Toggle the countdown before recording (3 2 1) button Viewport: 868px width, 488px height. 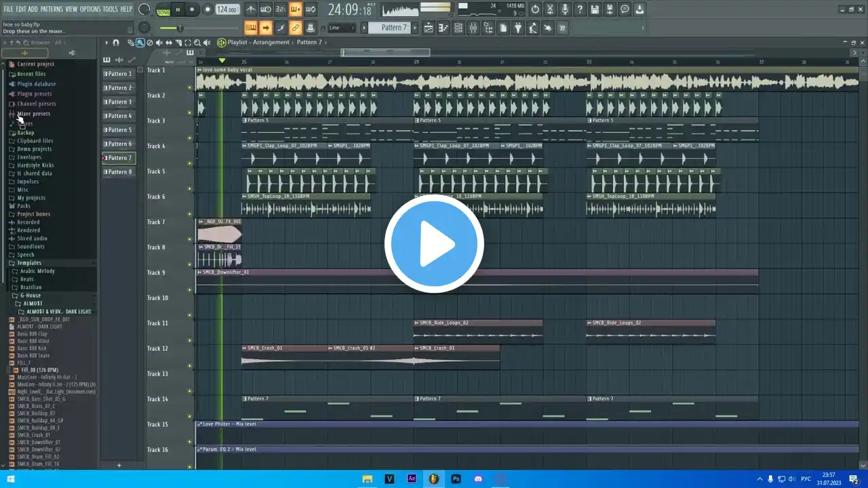coord(280,9)
